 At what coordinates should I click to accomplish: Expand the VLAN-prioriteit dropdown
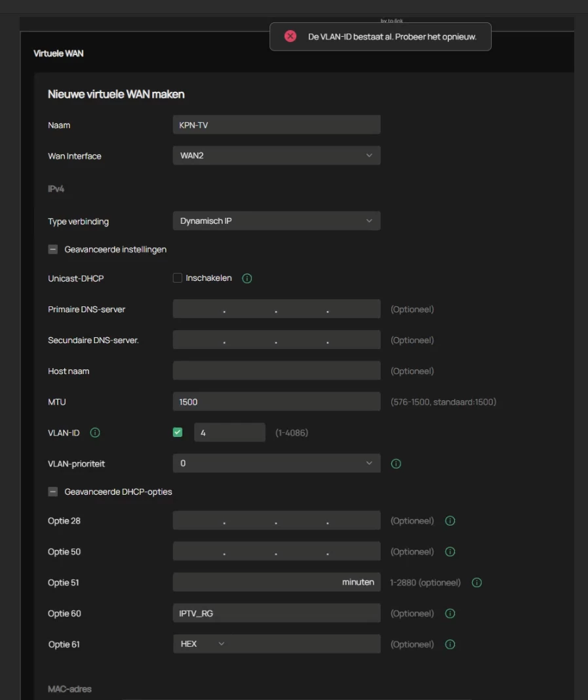point(276,463)
